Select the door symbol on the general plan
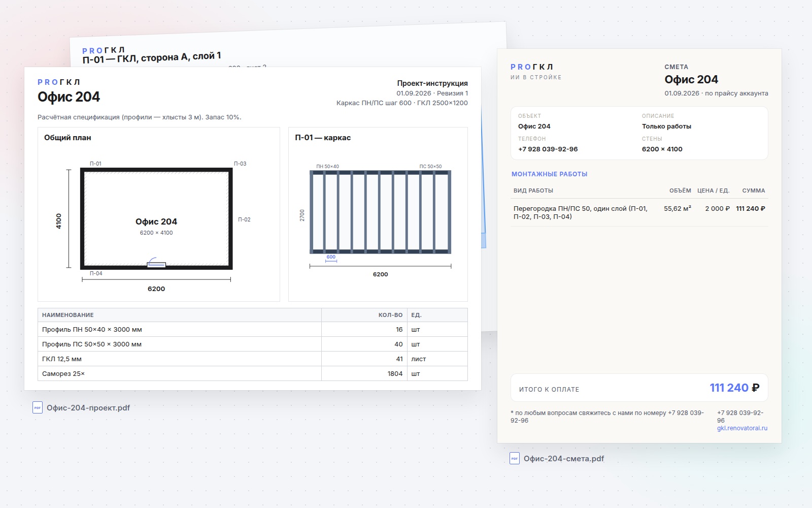 [156, 263]
